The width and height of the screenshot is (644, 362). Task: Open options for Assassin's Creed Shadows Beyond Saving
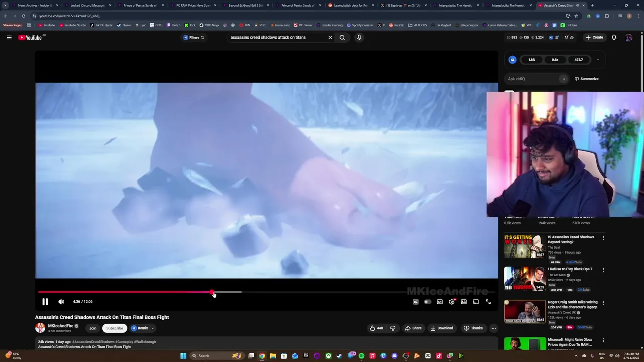tap(603, 238)
